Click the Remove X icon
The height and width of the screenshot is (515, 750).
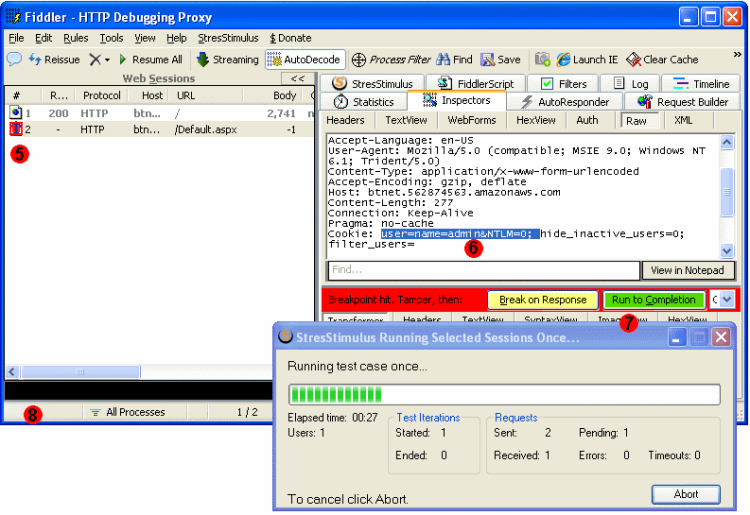point(95,60)
